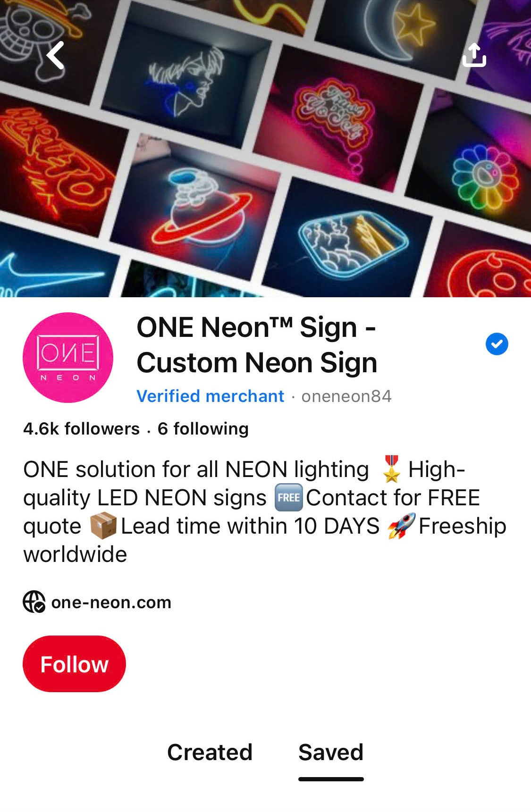
Task: Follow the ONE Neon account
Action: [x=75, y=664]
